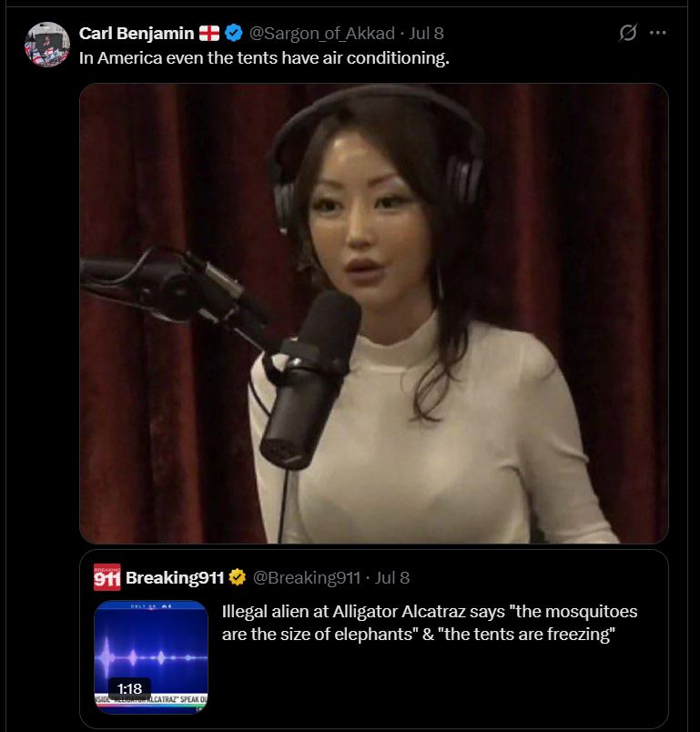
Task: Open the three-dot more options menu
Action: [657, 33]
